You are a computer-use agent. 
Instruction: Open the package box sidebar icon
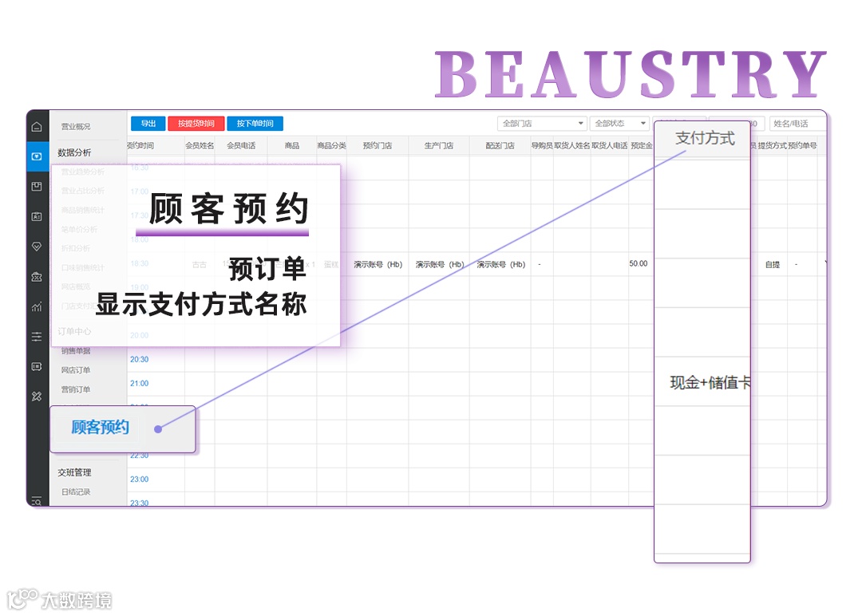37,187
